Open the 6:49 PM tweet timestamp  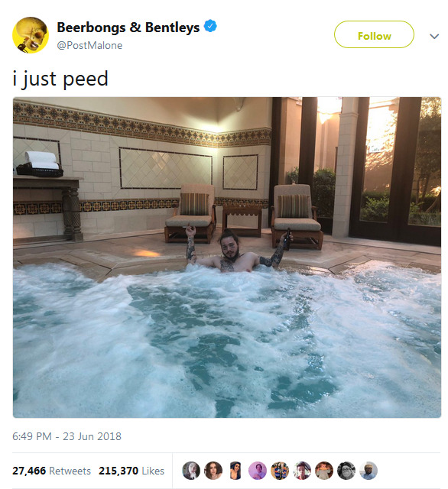click(67, 436)
